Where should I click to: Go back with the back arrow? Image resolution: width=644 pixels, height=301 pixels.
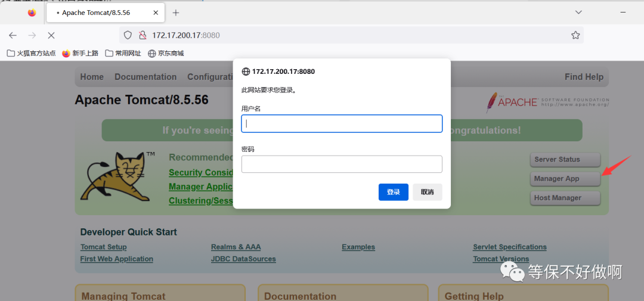pos(13,35)
